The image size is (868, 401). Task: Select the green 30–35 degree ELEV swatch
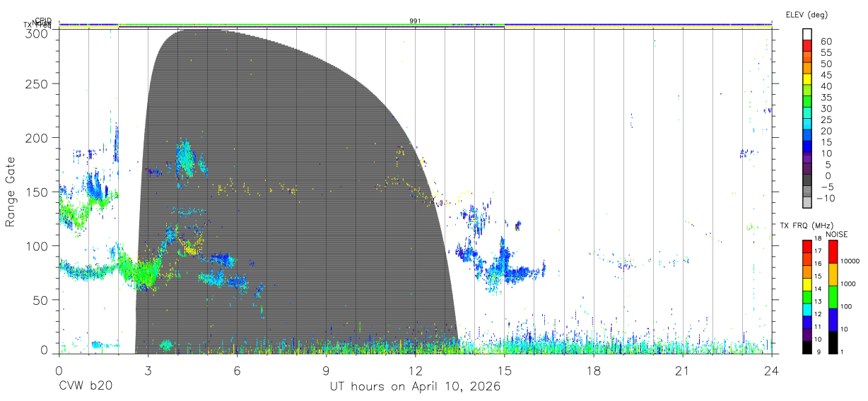click(808, 102)
